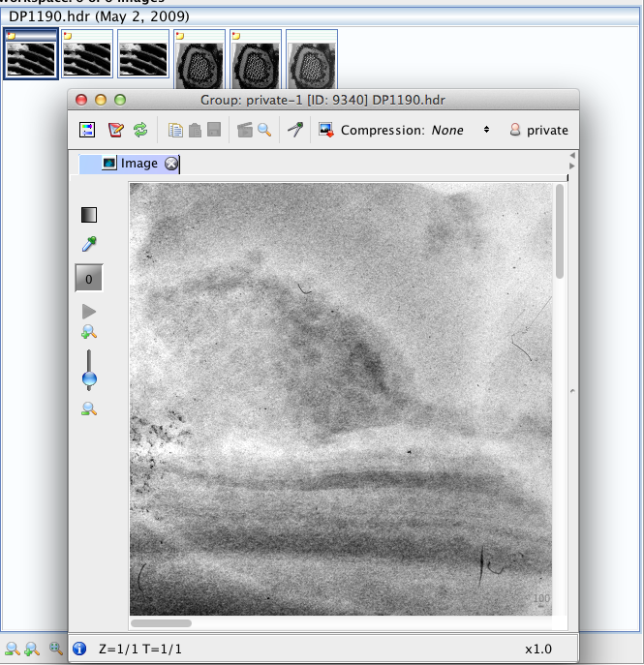The image size is (644, 665).
Task: Click the zoom in magnifier above slider
Action: coord(89,332)
